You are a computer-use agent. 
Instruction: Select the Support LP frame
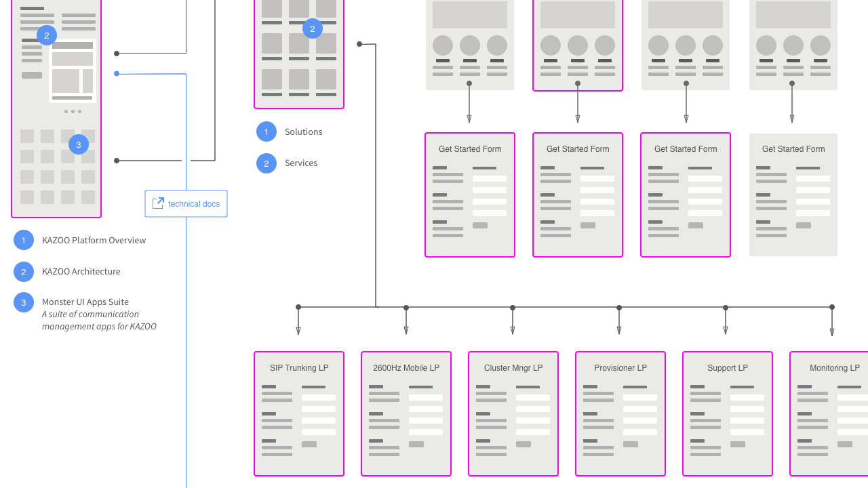point(727,413)
